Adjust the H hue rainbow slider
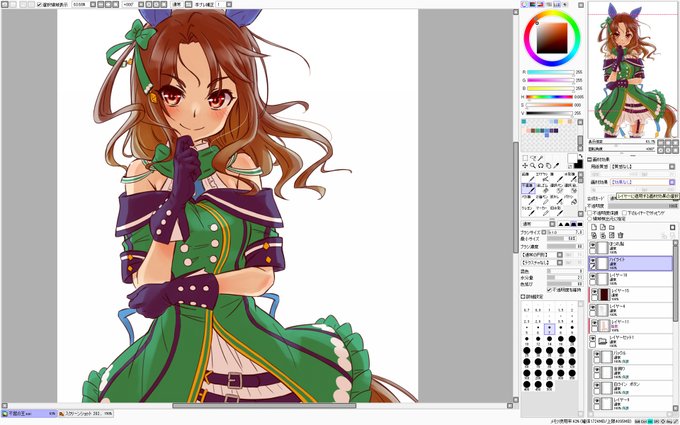 point(550,97)
